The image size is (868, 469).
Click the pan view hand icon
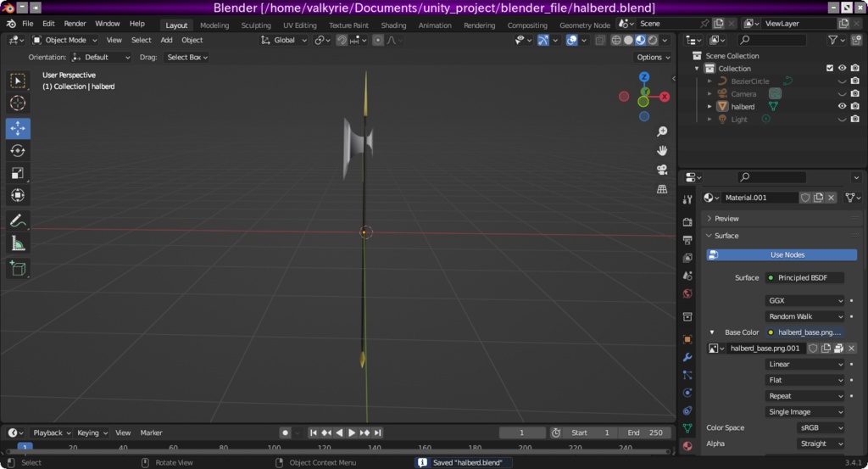click(x=662, y=151)
